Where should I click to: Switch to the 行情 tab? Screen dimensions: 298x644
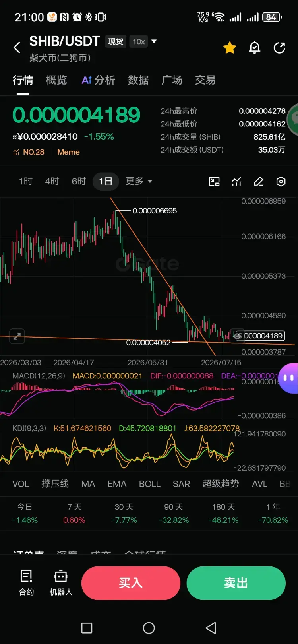23,80
